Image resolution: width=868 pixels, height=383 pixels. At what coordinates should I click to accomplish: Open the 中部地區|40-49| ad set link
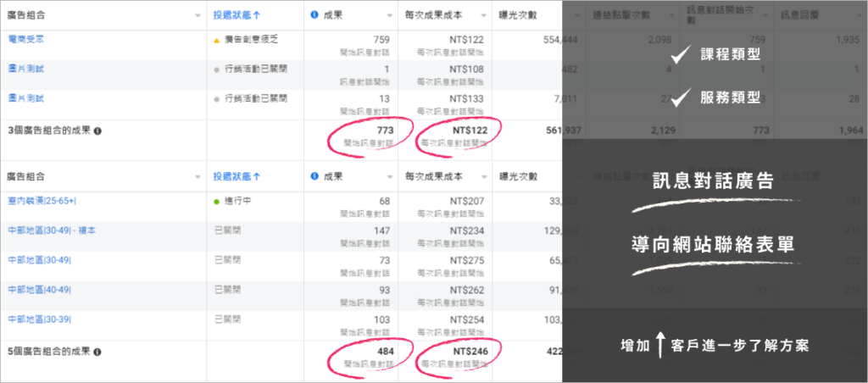[39, 290]
